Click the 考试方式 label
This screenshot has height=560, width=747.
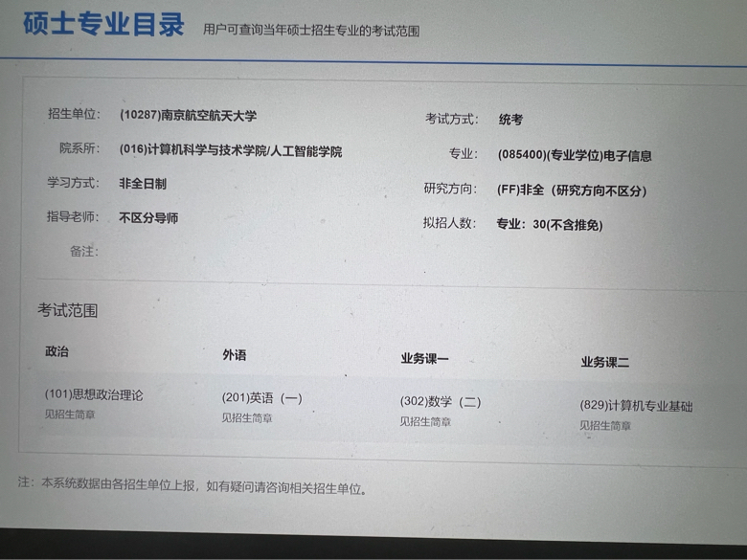pyautogui.click(x=452, y=119)
